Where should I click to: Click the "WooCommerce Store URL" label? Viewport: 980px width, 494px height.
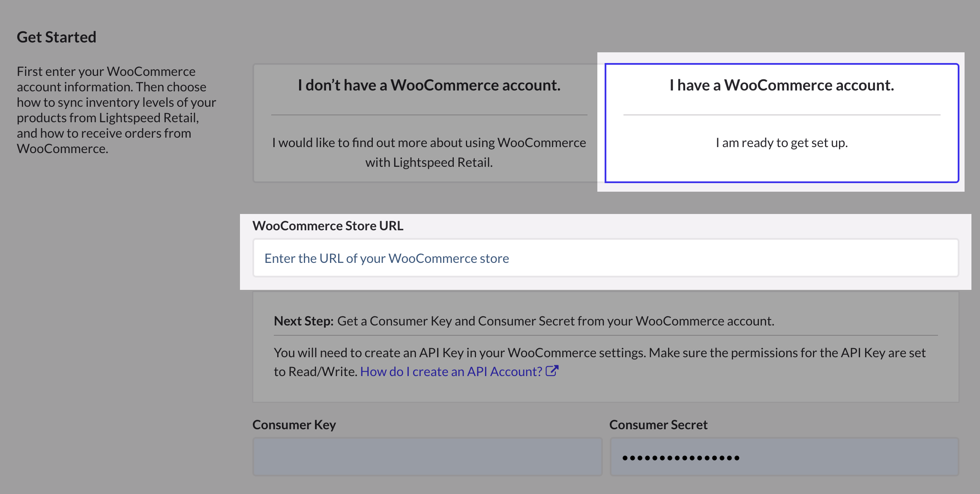point(328,226)
